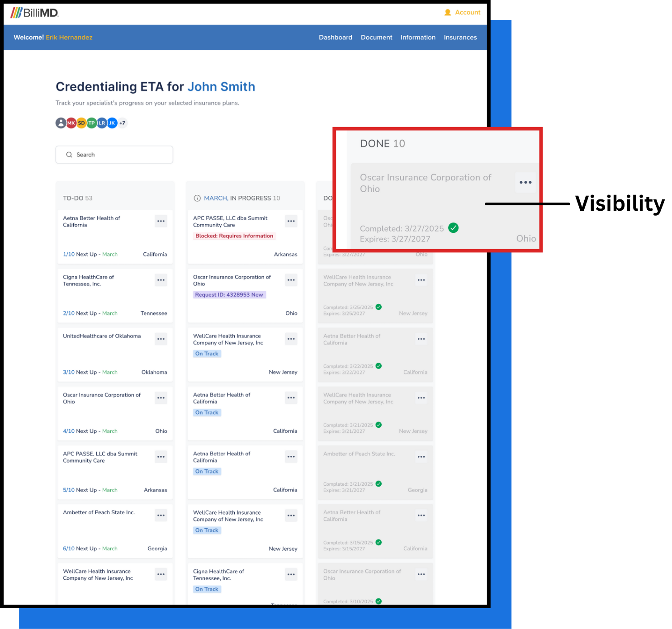
Task: Open options menu on the 4/10 Oscar Ohio card
Action: [161, 398]
